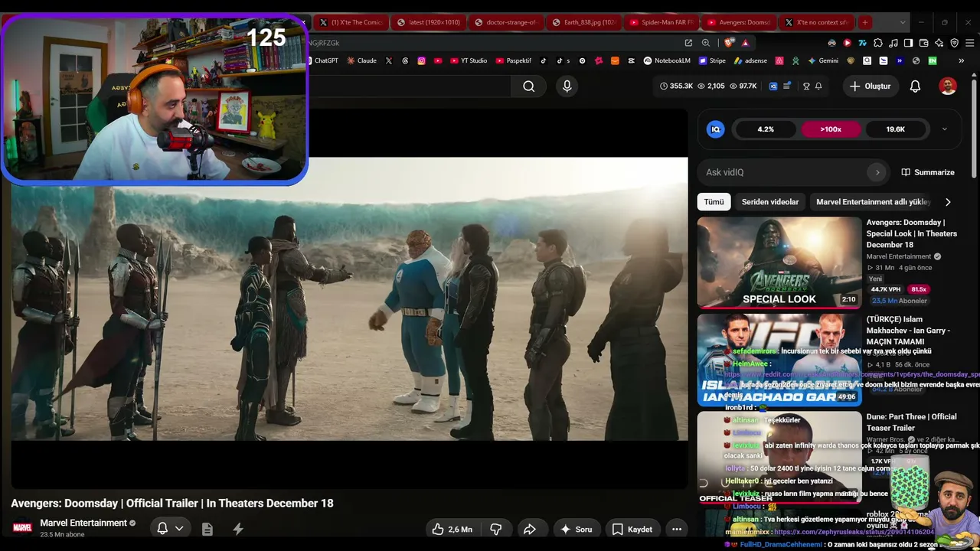Open the Instagram bookmark icon

(421, 60)
